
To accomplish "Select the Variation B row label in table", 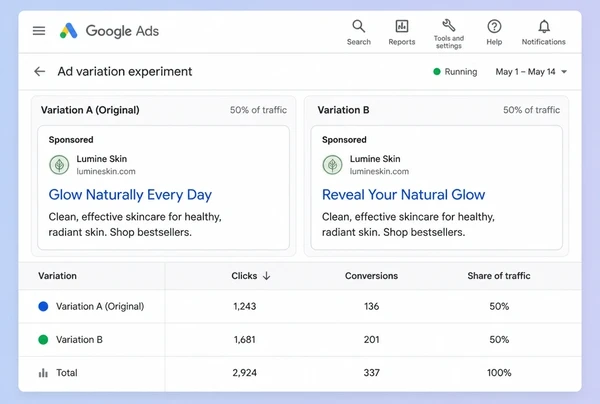I will click(79, 340).
